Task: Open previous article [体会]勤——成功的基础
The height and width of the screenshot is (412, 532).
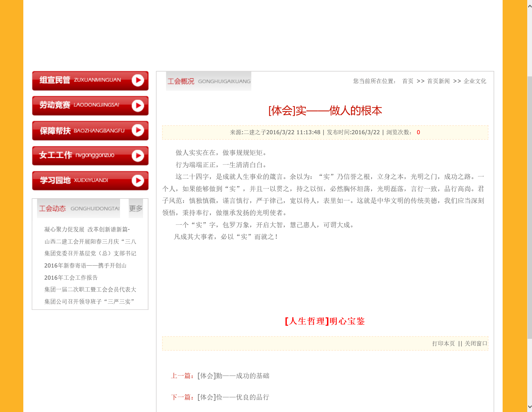Action: pos(233,376)
